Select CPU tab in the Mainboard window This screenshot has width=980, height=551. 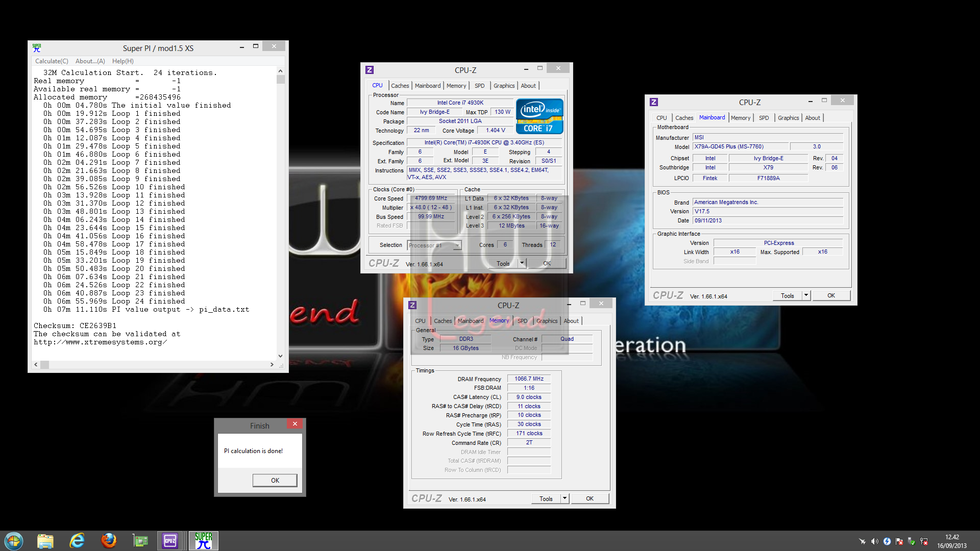[661, 118]
